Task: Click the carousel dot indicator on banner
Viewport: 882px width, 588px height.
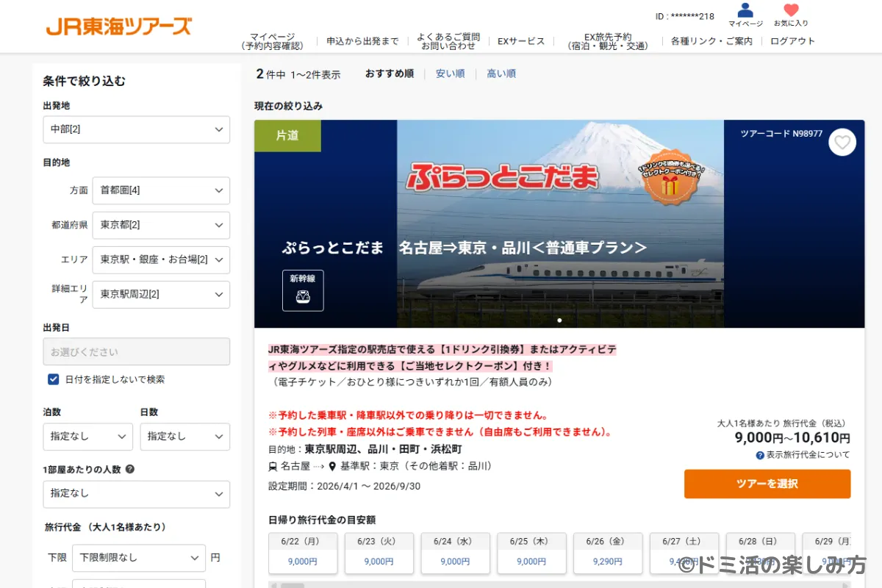Action: (x=560, y=320)
